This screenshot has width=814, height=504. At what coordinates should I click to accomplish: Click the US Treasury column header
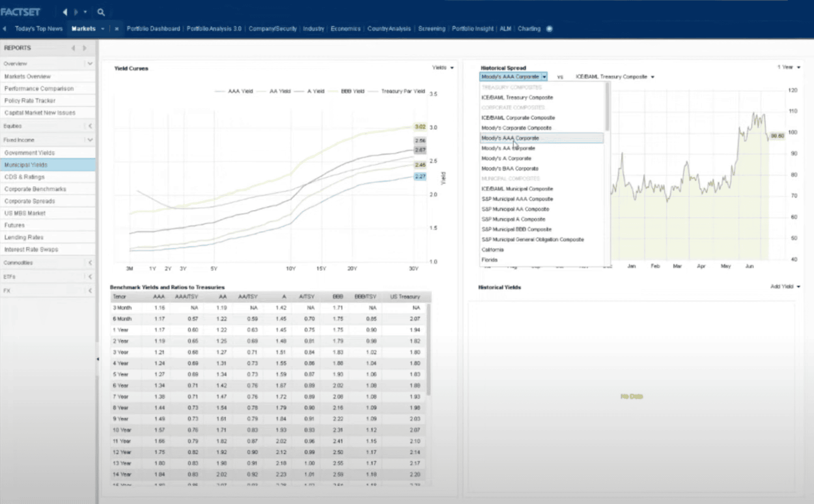pos(405,297)
